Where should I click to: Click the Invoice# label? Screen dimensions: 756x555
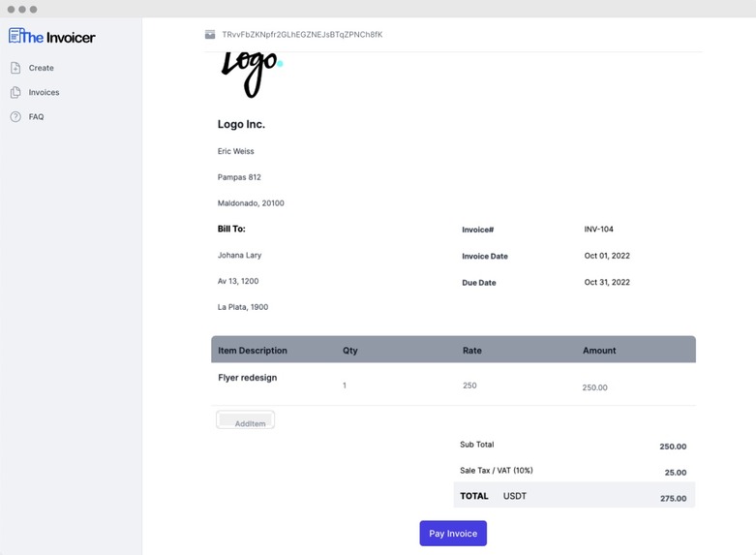click(478, 230)
